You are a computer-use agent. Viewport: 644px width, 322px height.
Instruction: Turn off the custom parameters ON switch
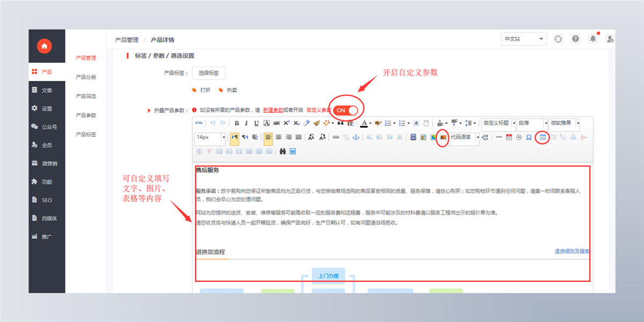coord(346,110)
